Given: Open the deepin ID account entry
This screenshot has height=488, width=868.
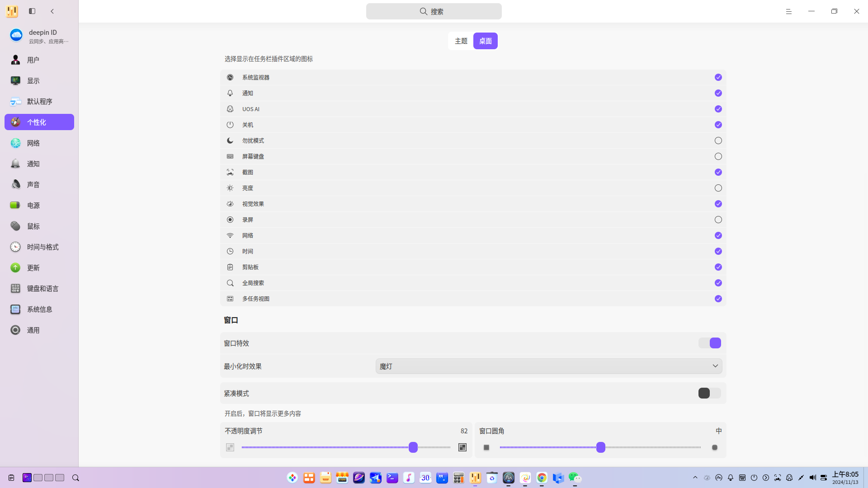Looking at the screenshot, I should coord(39,36).
